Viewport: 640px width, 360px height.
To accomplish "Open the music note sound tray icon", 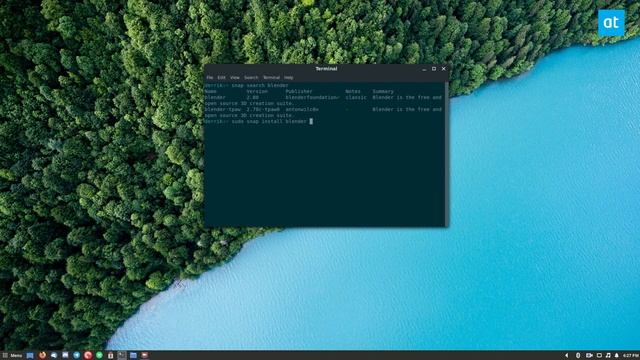I will click(608, 356).
